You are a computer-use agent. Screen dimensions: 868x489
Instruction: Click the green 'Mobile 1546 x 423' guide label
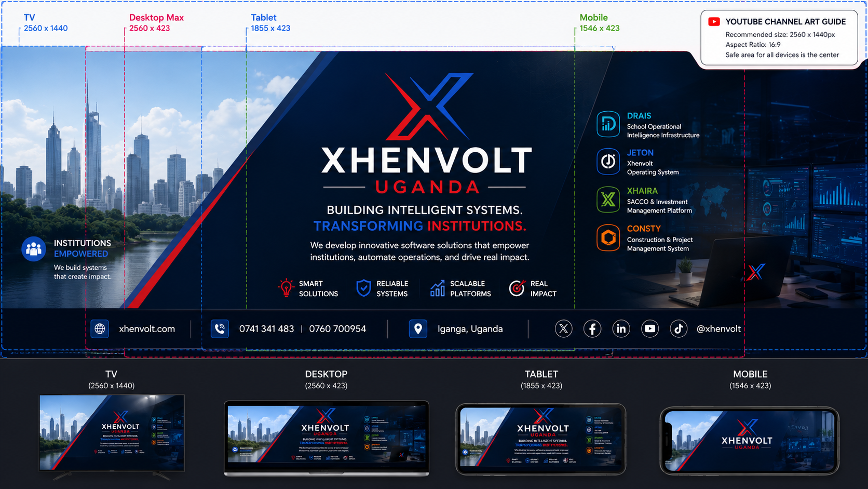600,23
